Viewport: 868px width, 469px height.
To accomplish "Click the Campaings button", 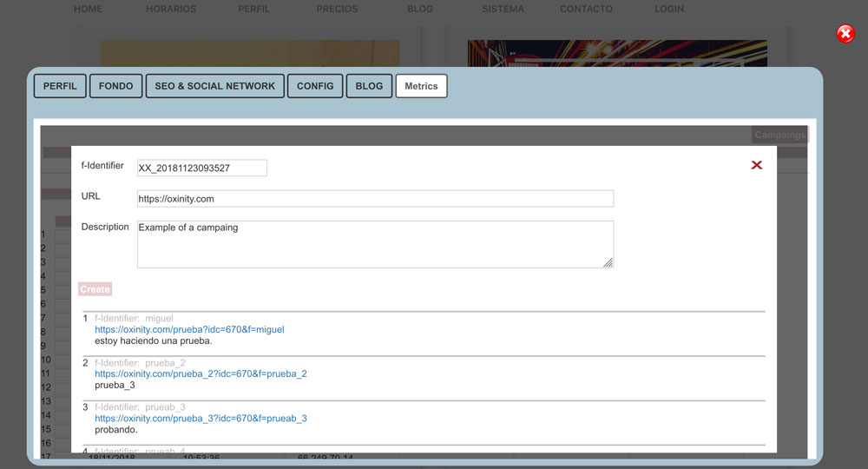I will click(780, 135).
